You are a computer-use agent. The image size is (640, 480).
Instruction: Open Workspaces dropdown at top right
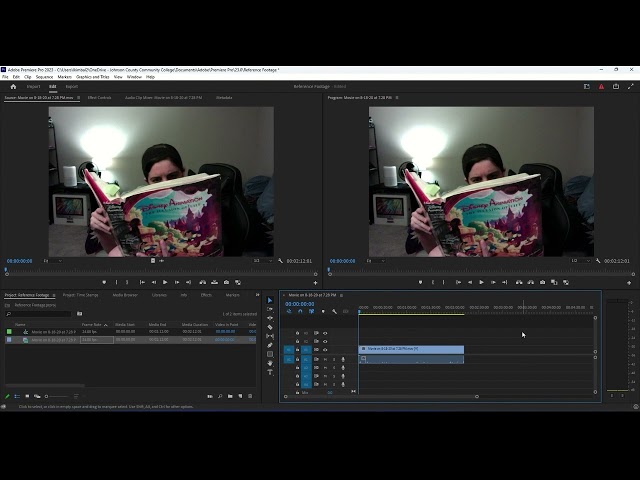587,87
